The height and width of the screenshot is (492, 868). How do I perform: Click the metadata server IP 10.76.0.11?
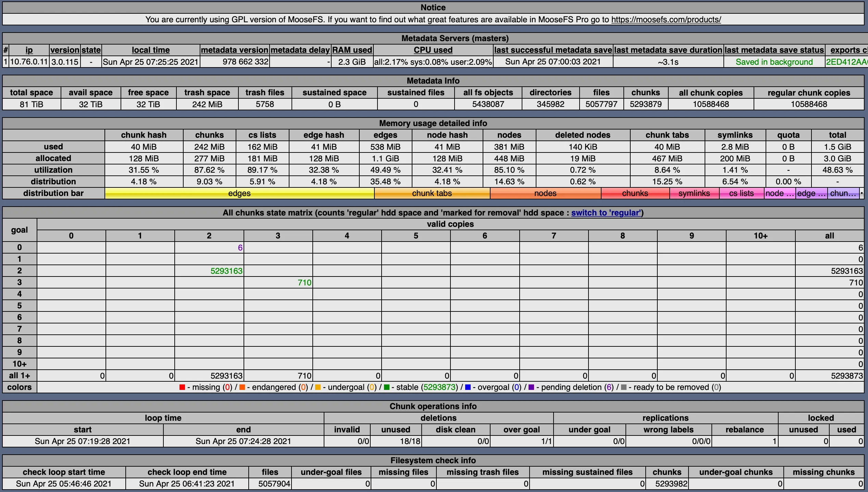click(x=29, y=62)
